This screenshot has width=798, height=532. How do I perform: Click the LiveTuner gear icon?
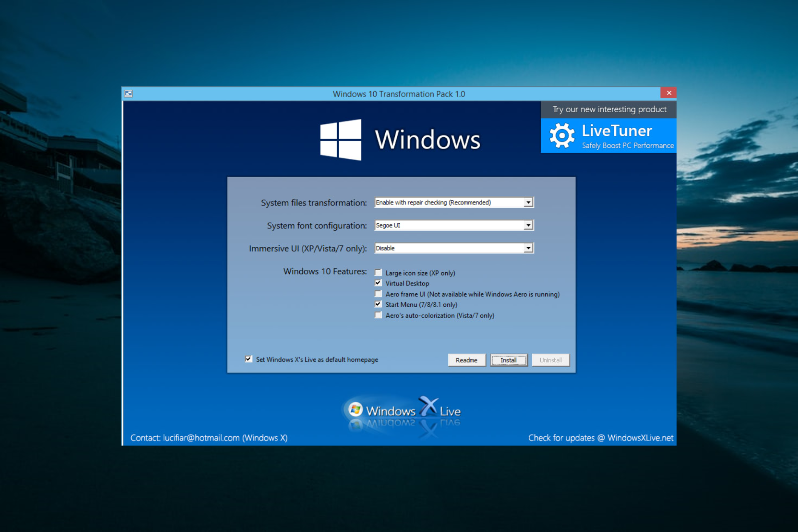point(562,135)
